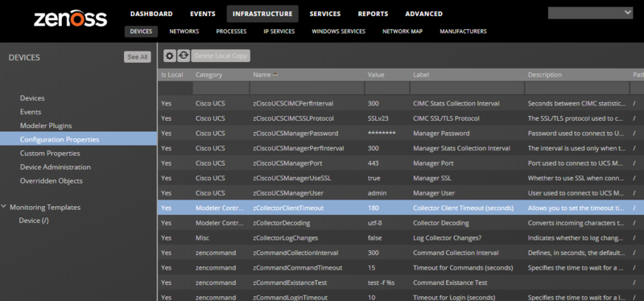Select the zCommandLoginTimeout row
Image resolution: width=644 pixels, height=301 pixels.
pyautogui.click(x=401, y=296)
